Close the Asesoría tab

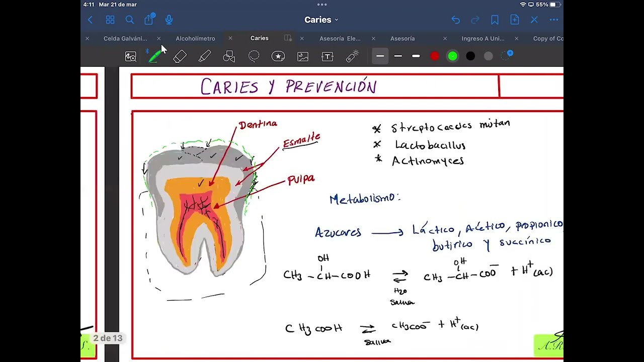coord(373,38)
